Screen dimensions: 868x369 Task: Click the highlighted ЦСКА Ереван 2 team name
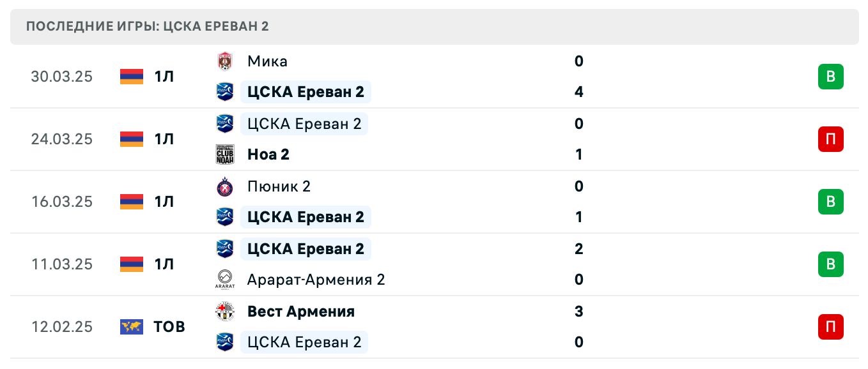[x=306, y=92]
